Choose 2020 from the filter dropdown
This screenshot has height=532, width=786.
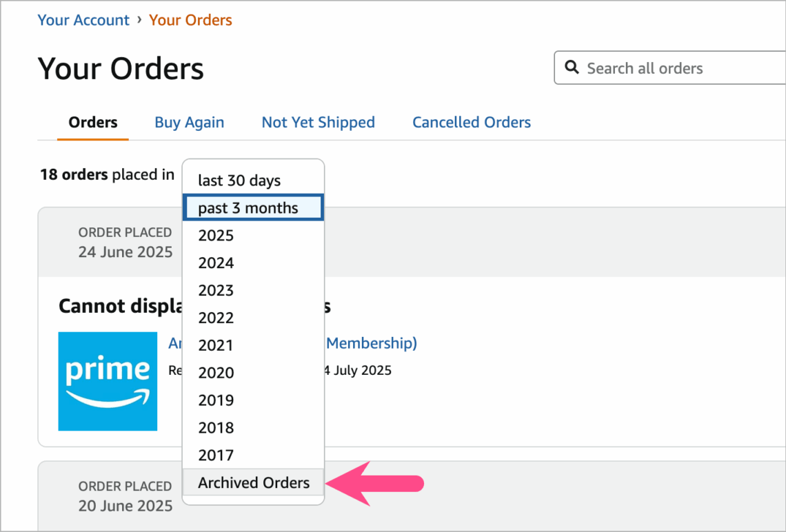215,372
